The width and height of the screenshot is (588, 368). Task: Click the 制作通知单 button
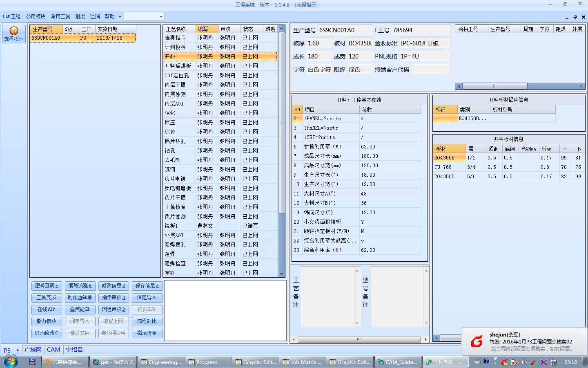tap(80, 298)
